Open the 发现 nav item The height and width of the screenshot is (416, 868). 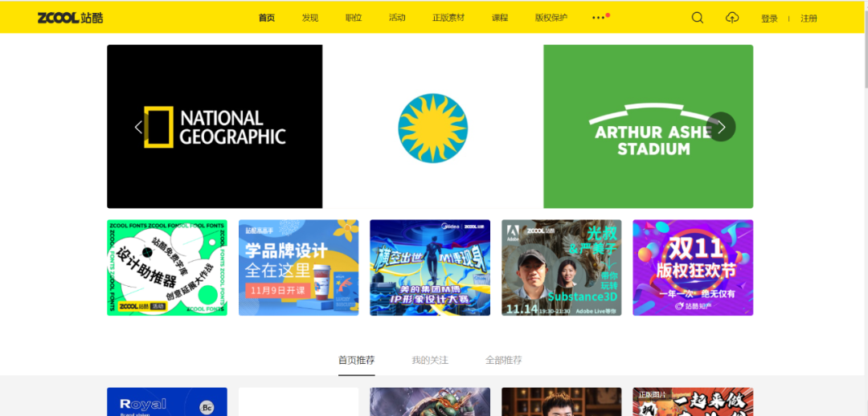point(310,18)
